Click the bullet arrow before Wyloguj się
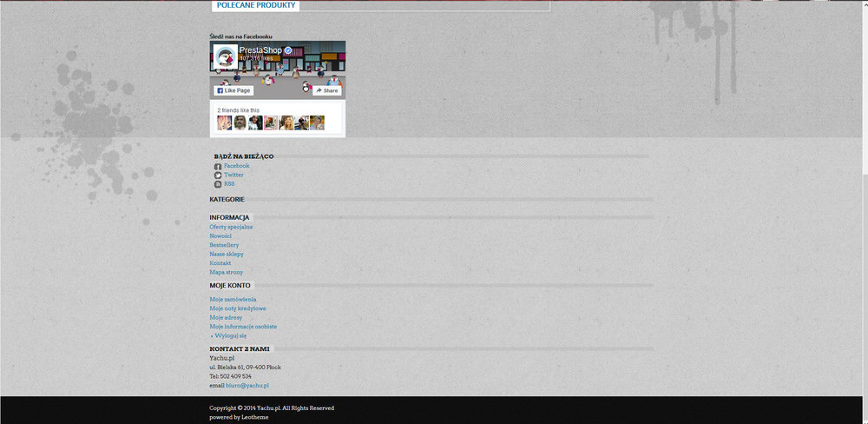Screen dimensions: 868x424 click(x=212, y=336)
